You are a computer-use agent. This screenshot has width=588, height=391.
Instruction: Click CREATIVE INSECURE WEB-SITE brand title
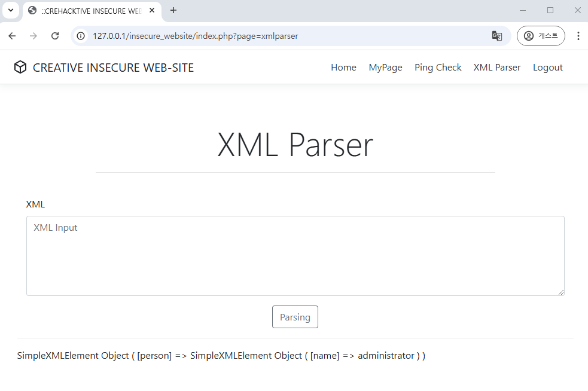[113, 68]
